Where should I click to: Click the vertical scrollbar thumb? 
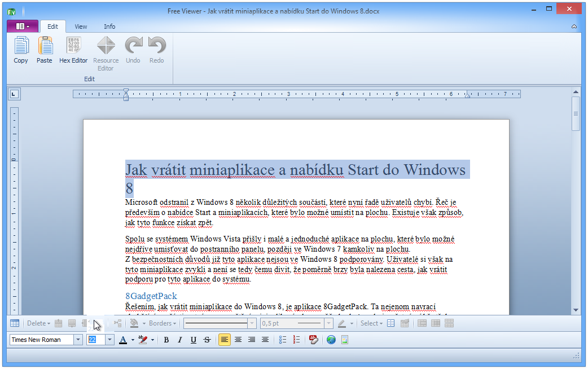(x=576, y=113)
